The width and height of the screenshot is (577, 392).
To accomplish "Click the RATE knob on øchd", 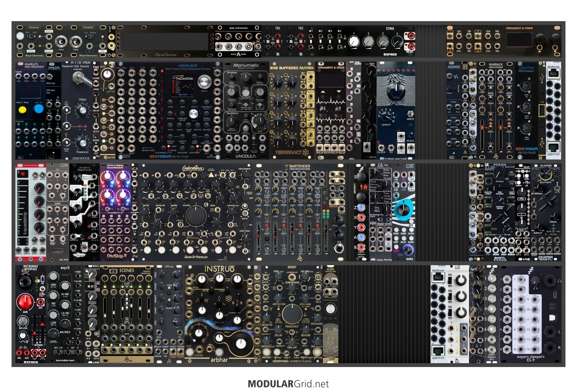I will click(108, 74).
